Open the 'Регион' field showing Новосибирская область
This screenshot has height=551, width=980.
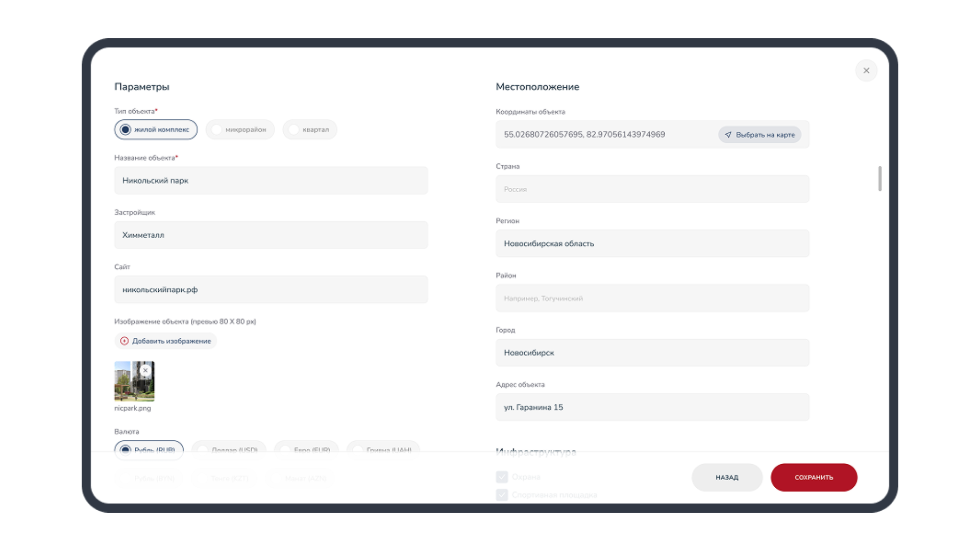click(652, 244)
